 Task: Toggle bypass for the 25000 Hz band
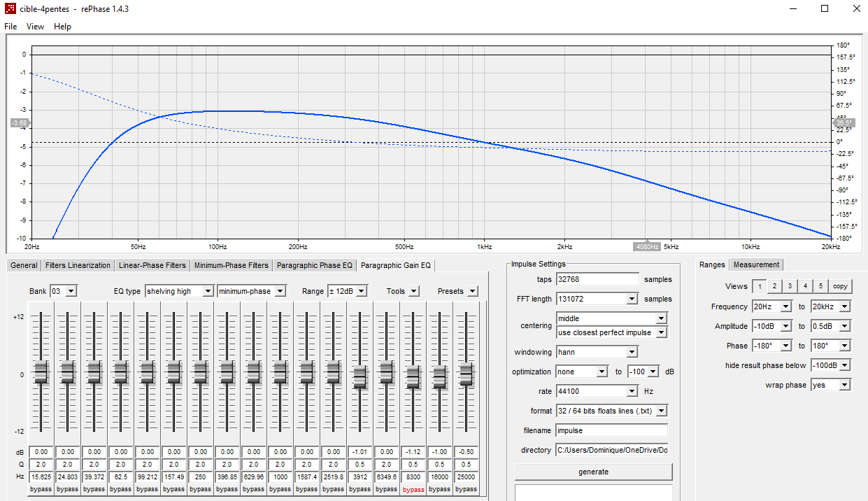point(467,490)
